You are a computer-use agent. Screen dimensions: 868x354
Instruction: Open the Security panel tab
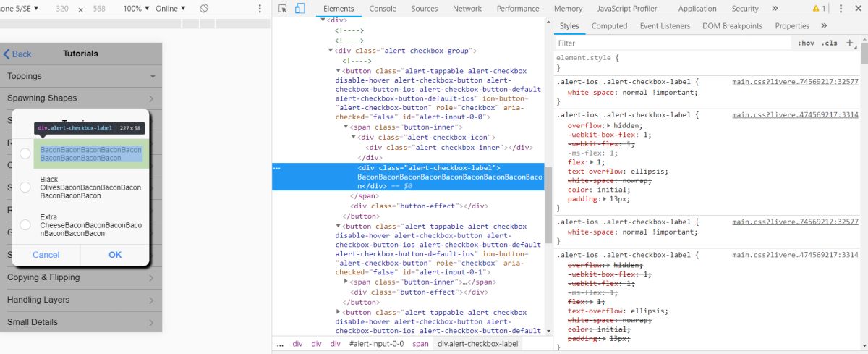[x=745, y=9]
